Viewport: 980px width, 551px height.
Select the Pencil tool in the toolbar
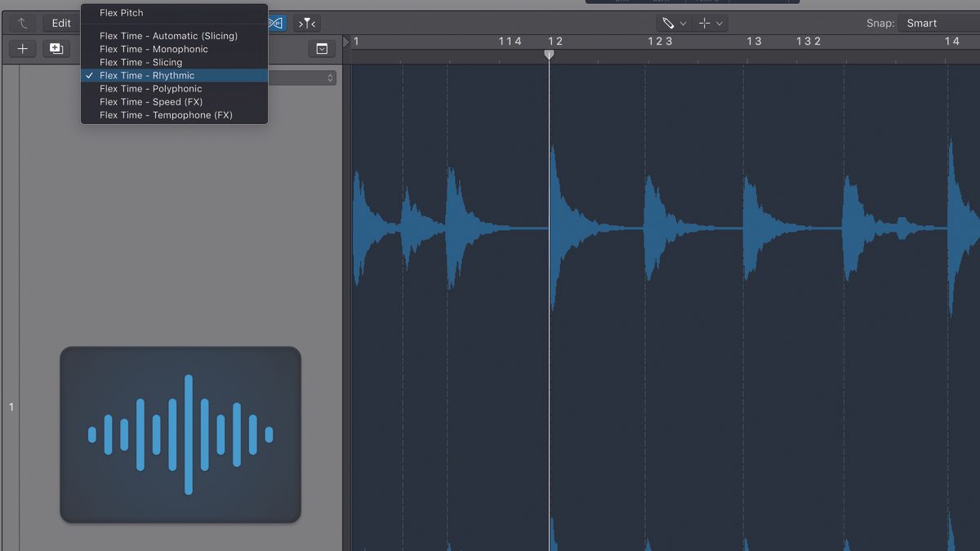(x=668, y=23)
